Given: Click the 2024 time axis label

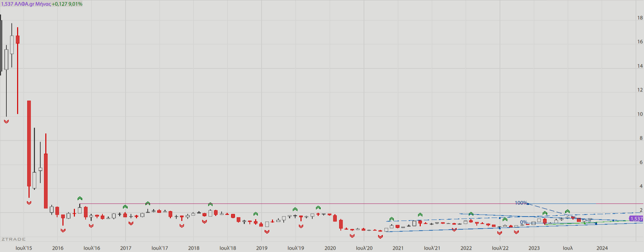Looking at the screenshot, I should [x=602, y=248].
